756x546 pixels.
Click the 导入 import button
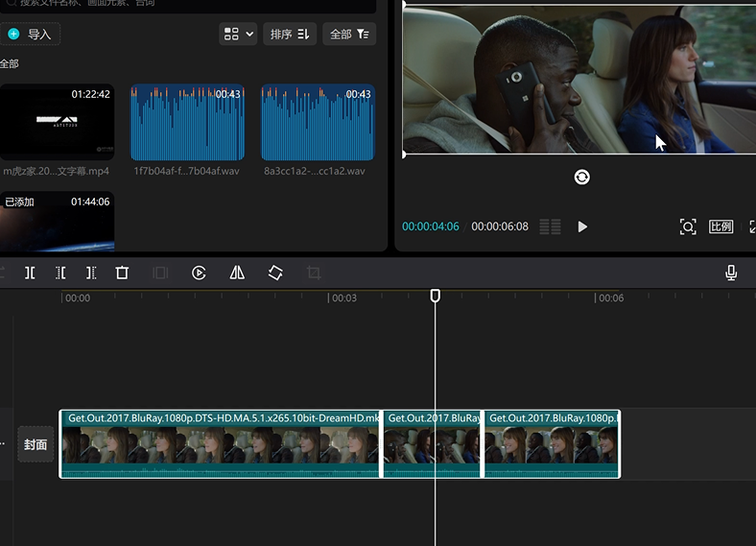pos(31,35)
